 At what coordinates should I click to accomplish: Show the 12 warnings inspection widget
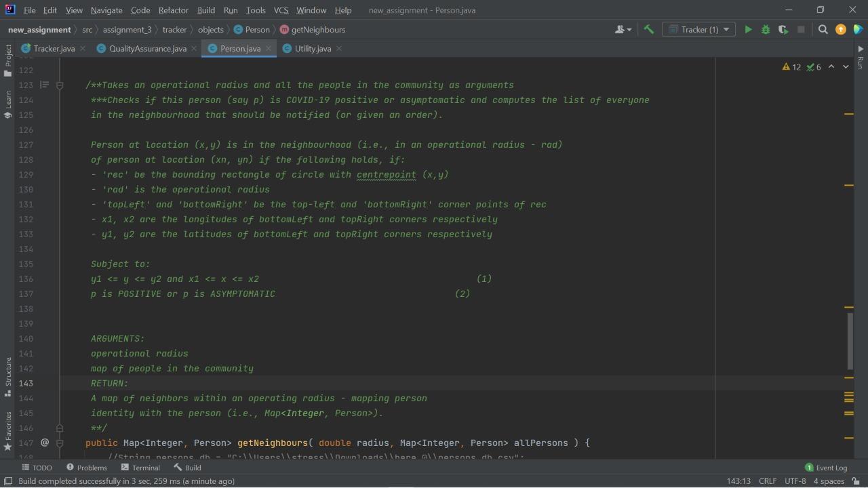(x=791, y=67)
